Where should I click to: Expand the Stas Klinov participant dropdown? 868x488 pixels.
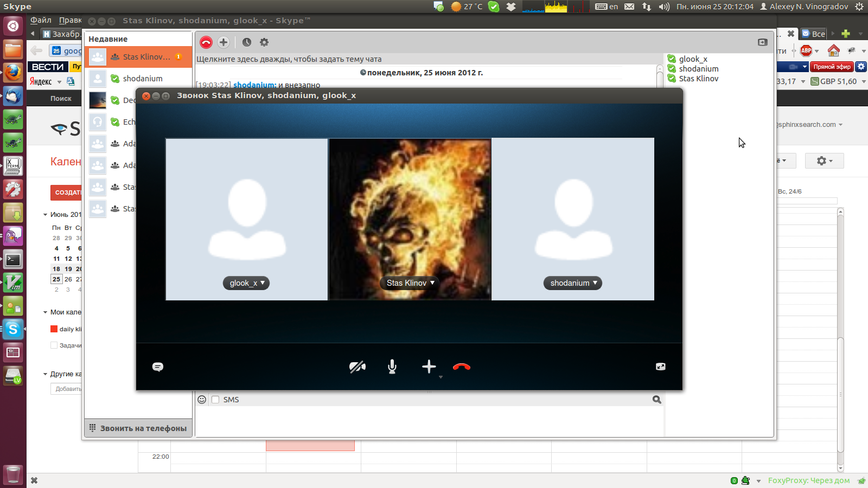(410, 283)
